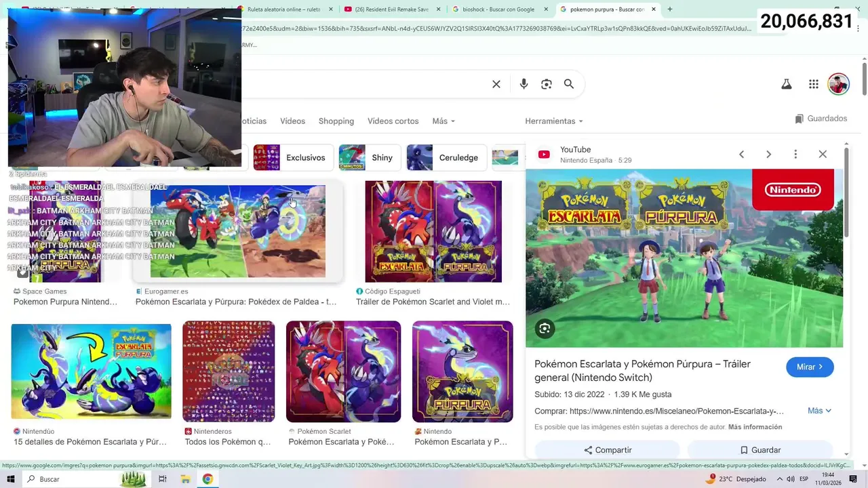Open the Herramientas tools dropdown
This screenshot has height=488, width=868.
click(554, 121)
